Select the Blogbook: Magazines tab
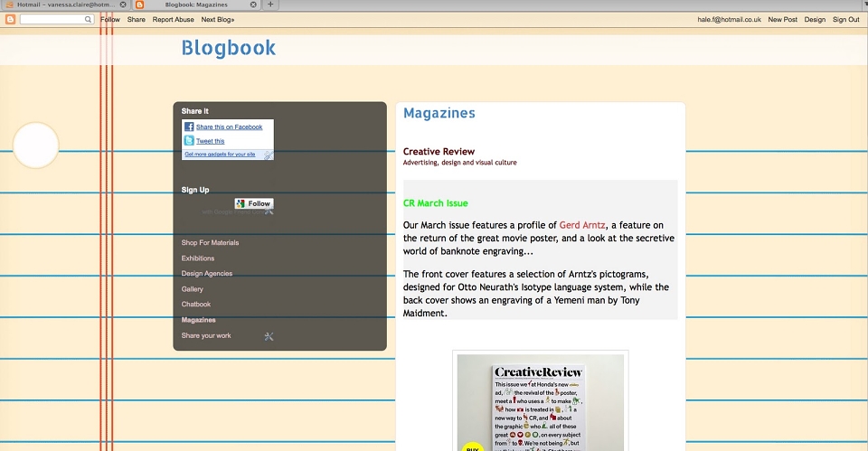 point(196,5)
